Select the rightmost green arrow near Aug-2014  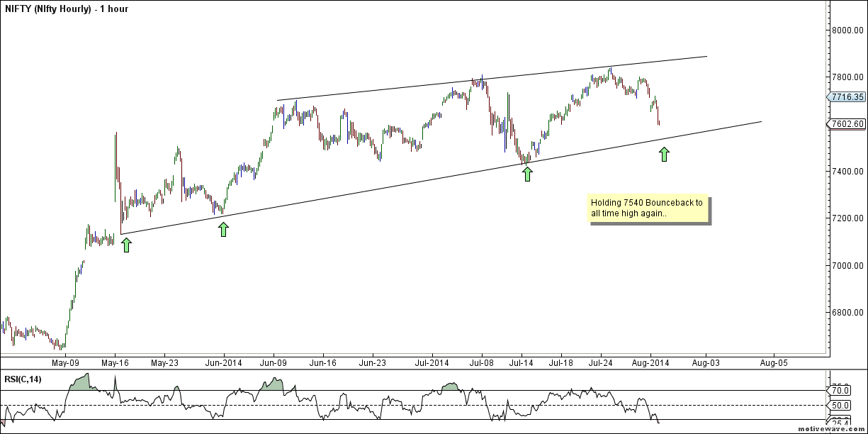click(664, 154)
